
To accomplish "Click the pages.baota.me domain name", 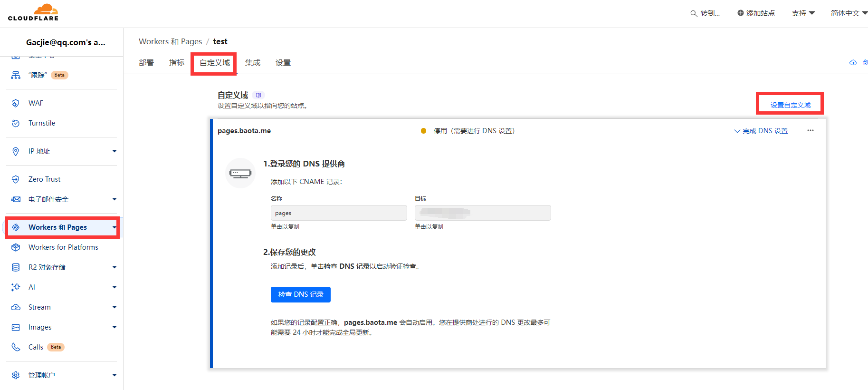I will point(244,131).
